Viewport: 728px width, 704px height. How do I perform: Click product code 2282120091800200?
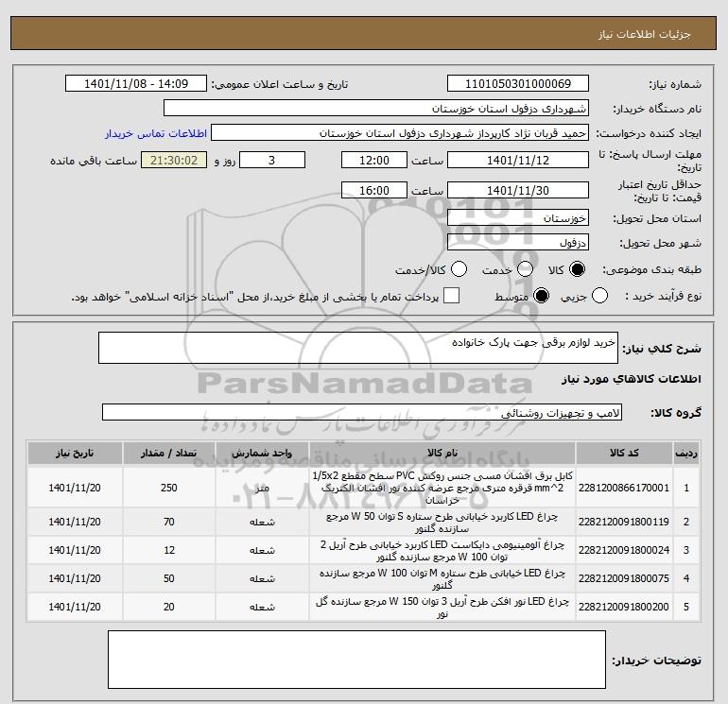pos(624,607)
